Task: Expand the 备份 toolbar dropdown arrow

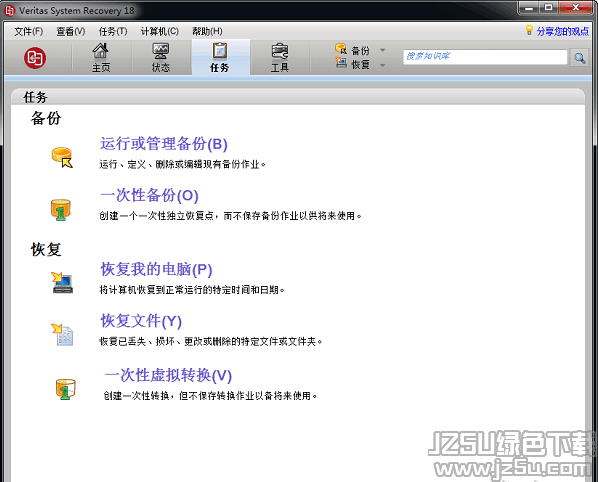Action: [x=383, y=50]
